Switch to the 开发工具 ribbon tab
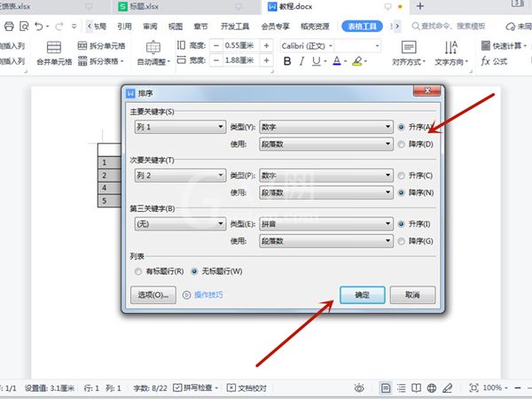The image size is (532, 399). coord(235,26)
